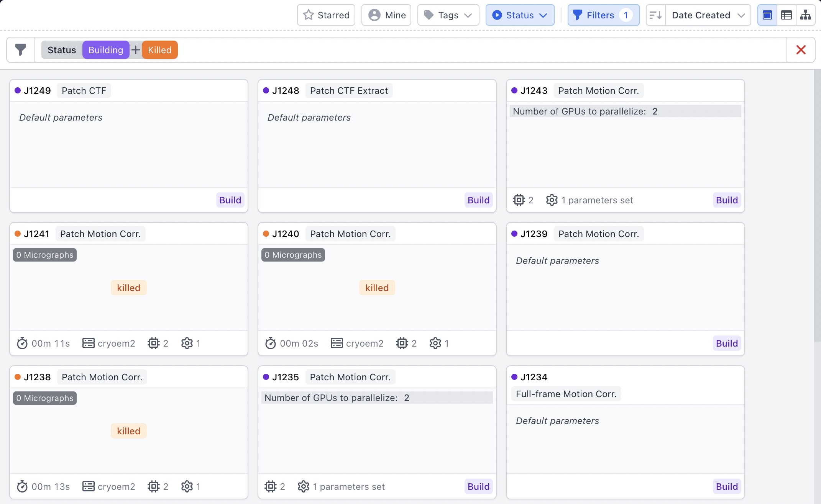Image resolution: width=821 pixels, height=504 pixels.
Task: Toggle the Mine filter
Action: tap(386, 15)
